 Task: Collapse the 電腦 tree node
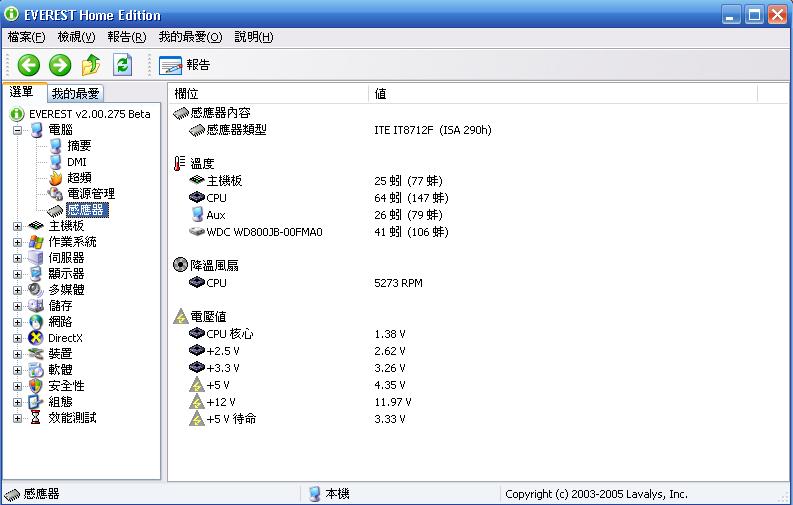pos(18,130)
